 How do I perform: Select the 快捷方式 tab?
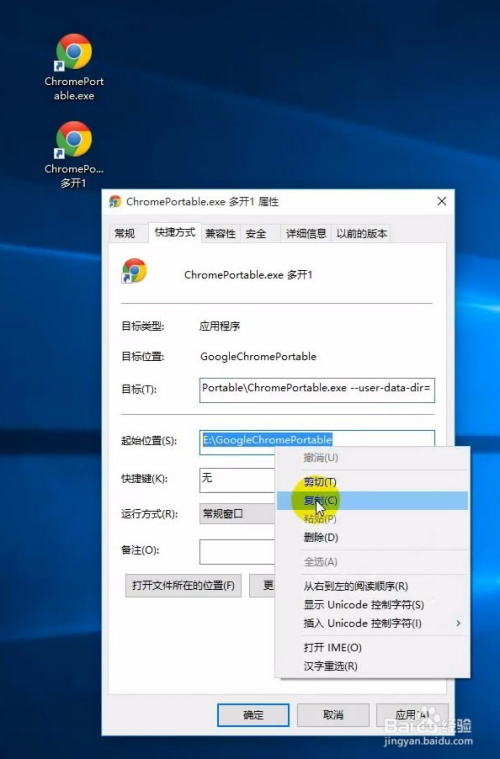click(x=175, y=232)
